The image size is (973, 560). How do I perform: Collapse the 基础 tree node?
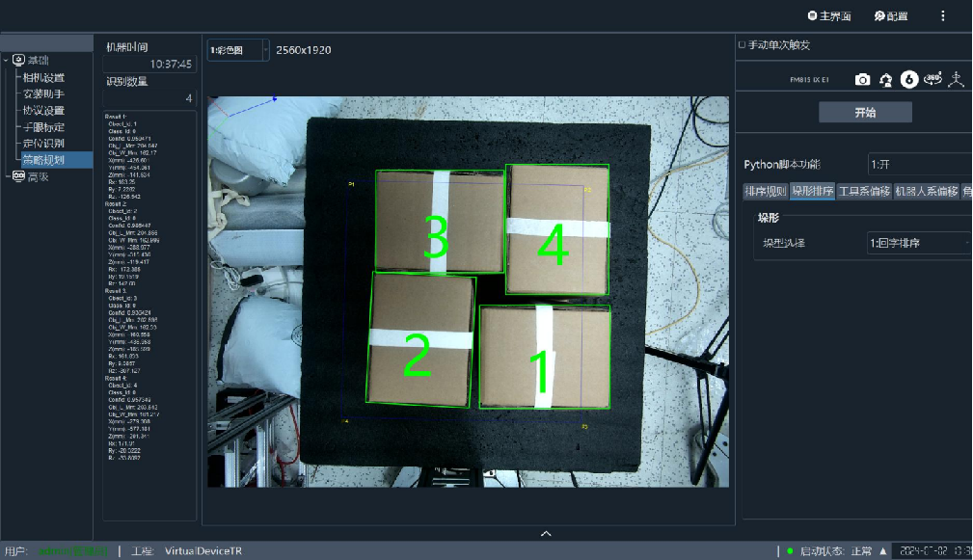(7, 61)
